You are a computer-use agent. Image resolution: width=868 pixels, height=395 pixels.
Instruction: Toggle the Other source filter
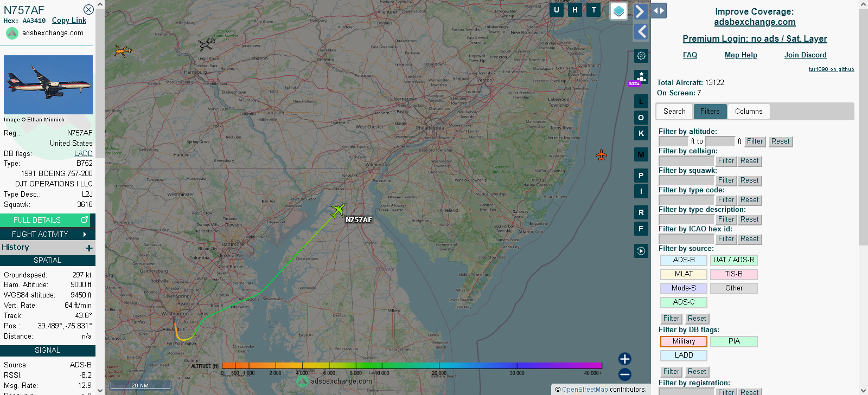click(x=734, y=288)
